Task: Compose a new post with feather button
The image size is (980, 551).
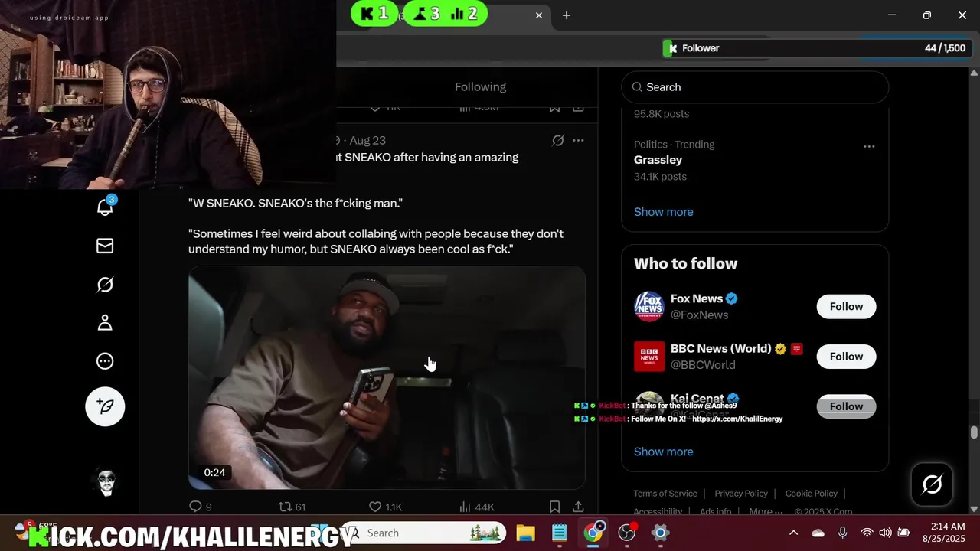Action: (105, 406)
